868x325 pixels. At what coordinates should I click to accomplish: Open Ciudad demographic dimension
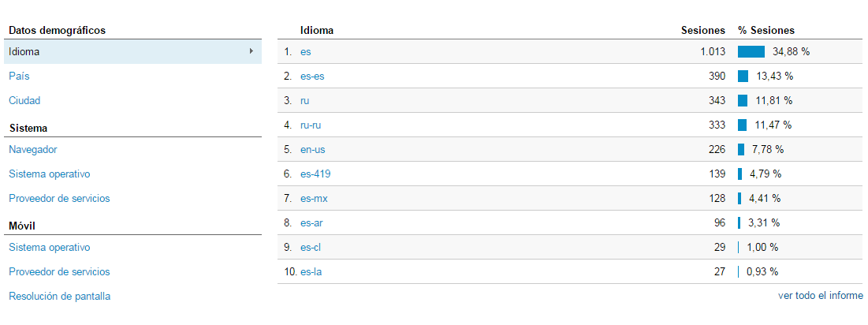pyautogui.click(x=24, y=101)
